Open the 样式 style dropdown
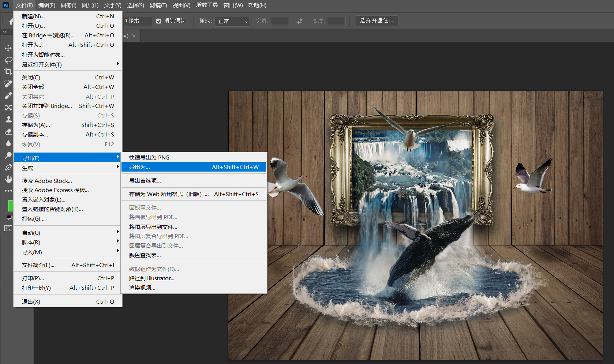 click(232, 21)
